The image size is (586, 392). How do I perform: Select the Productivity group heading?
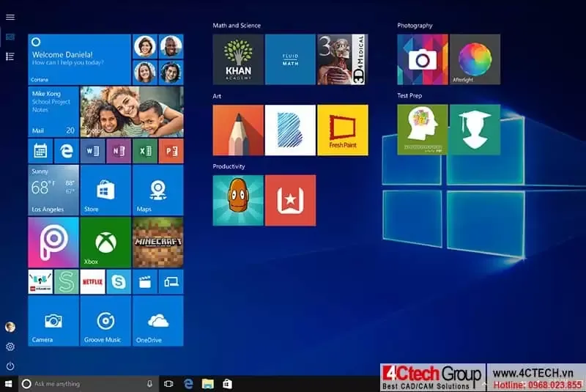click(229, 166)
